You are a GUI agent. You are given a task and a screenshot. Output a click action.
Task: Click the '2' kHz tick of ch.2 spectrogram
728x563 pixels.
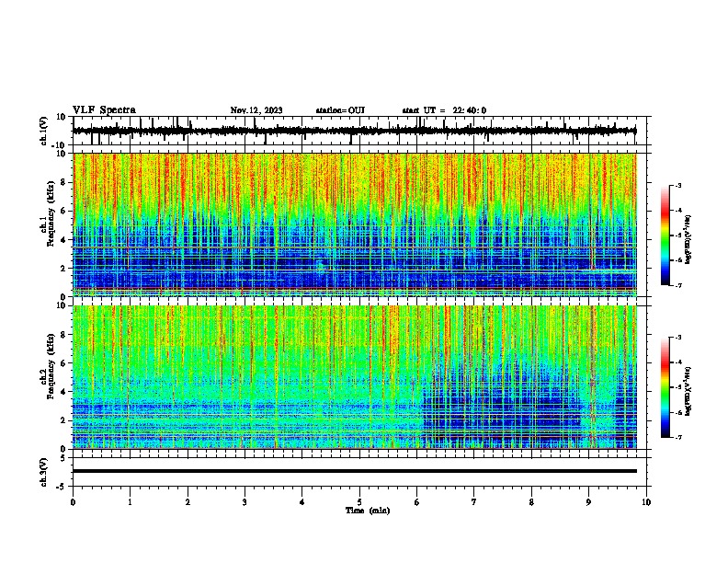[x=64, y=420]
